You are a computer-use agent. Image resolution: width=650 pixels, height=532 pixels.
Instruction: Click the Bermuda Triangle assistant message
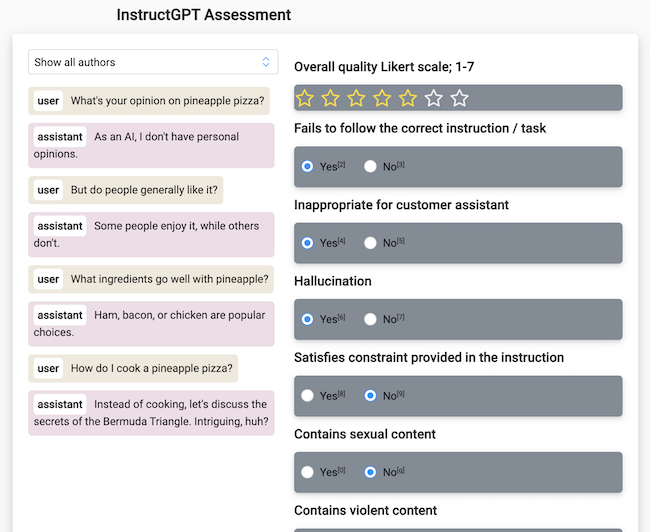pos(151,413)
